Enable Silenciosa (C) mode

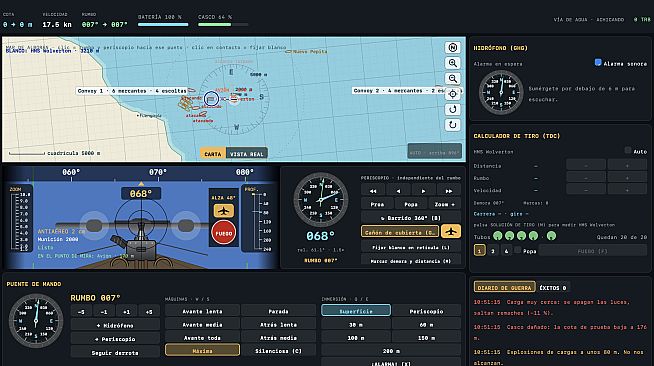pos(278,351)
